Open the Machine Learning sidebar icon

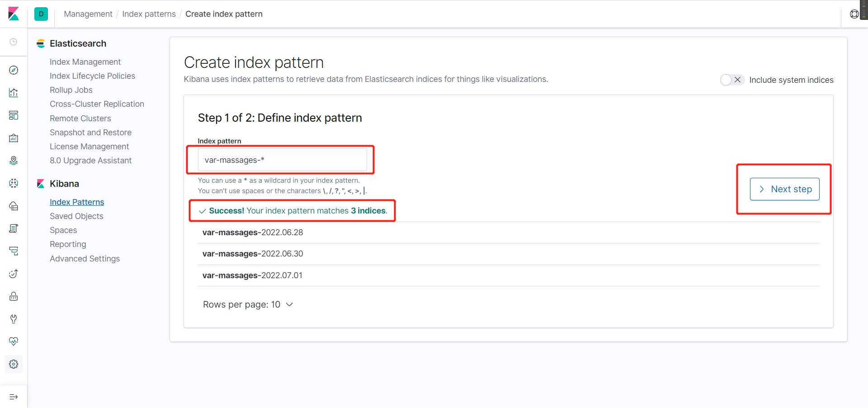(x=14, y=183)
